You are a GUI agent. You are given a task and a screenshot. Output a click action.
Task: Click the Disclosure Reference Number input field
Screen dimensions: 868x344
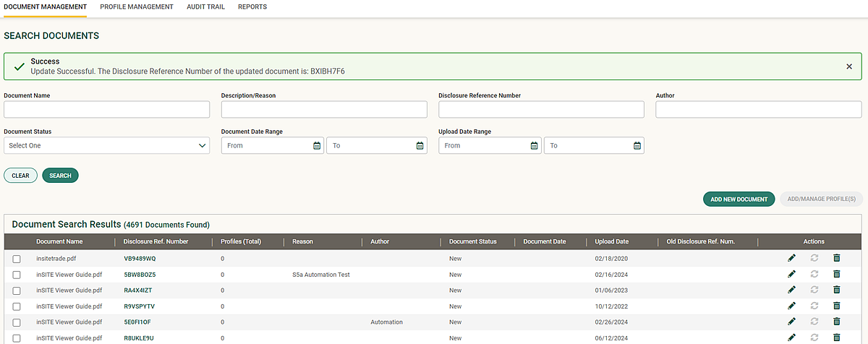coord(541,109)
